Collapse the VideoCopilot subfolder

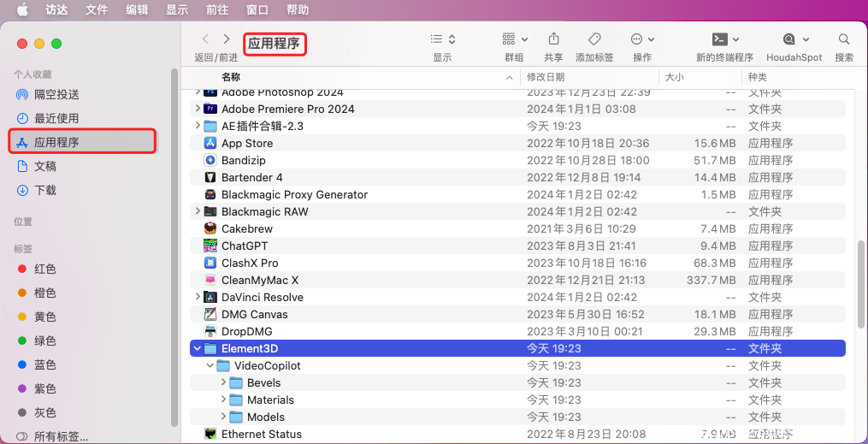pyautogui.click(x=210, y=365)
